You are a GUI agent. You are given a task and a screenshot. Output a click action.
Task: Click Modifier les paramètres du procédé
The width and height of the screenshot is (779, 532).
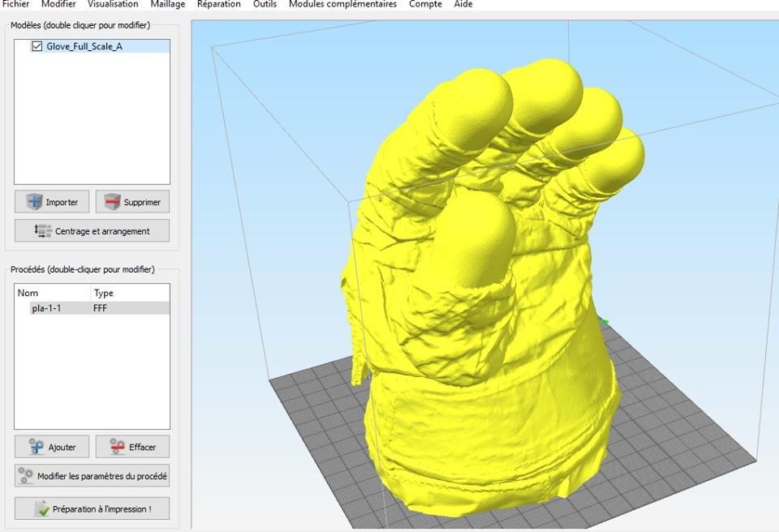[x=92, y=476]
